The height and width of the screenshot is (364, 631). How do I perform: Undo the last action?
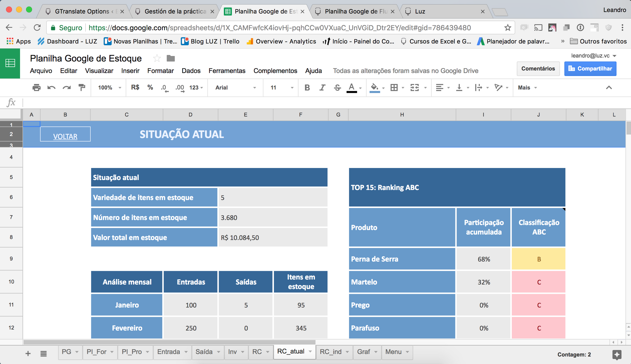pos(51,88)
